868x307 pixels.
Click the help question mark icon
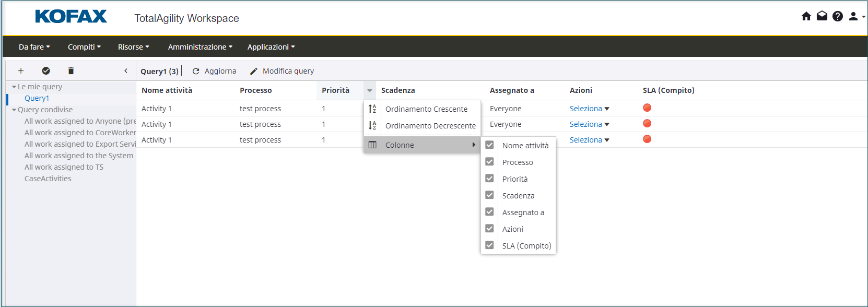tap(838, 16)
